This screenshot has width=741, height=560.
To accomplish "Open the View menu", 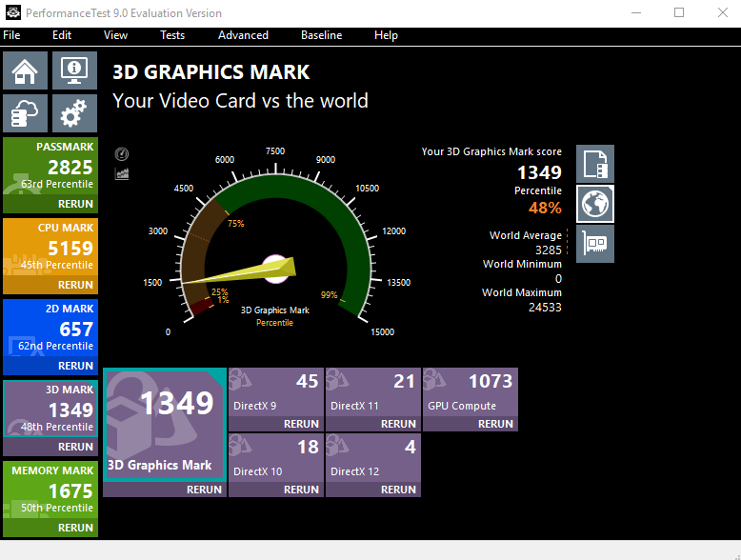I will pyautogui.click(x=115, y=35).
